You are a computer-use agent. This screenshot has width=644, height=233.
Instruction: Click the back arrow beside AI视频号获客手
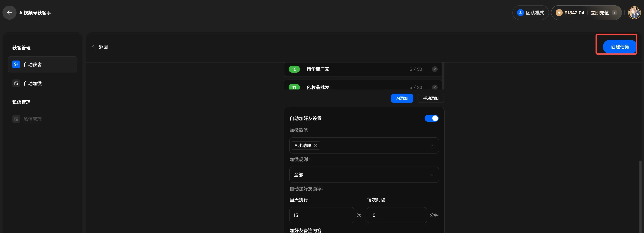tap(9, 12)
